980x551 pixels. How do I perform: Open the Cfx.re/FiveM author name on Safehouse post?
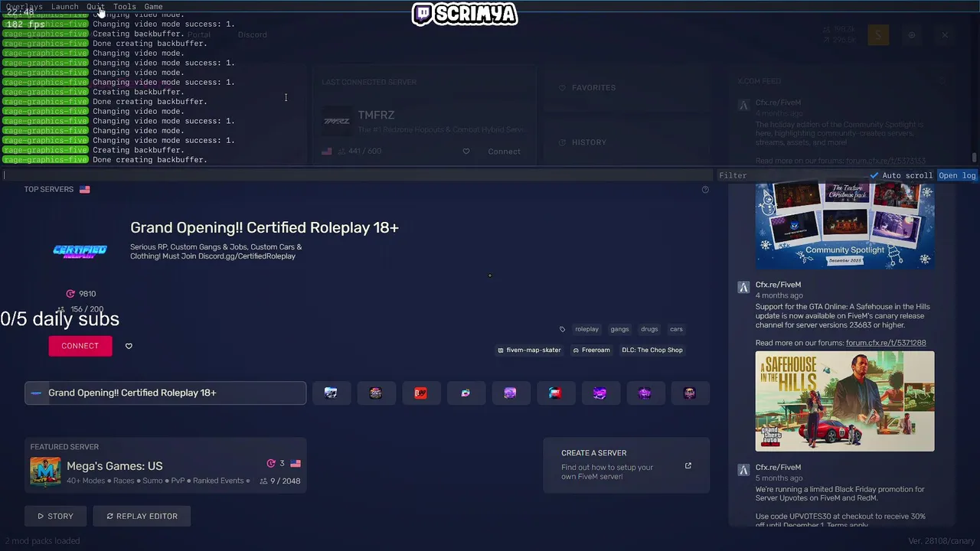coord(778,285)
